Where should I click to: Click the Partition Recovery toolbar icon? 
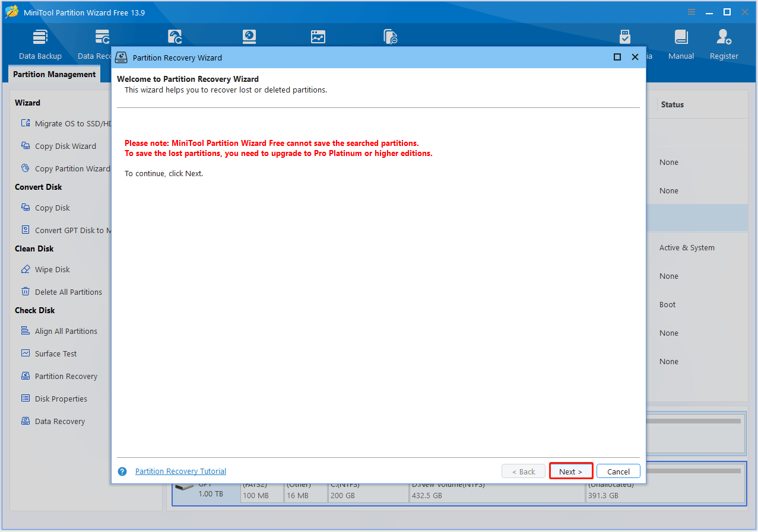175,37
